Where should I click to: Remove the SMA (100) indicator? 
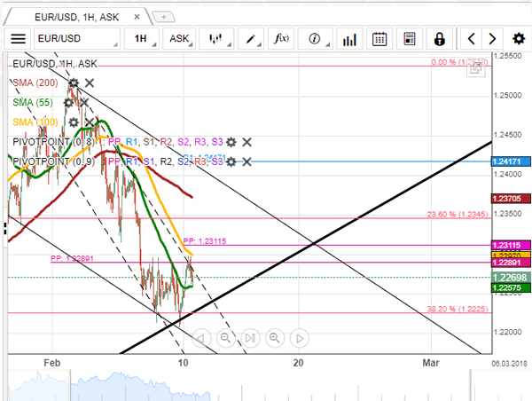point(90,122)
